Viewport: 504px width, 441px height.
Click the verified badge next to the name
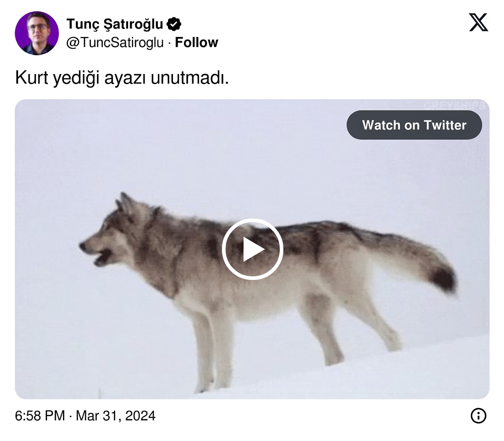click(x=174, y=24)
